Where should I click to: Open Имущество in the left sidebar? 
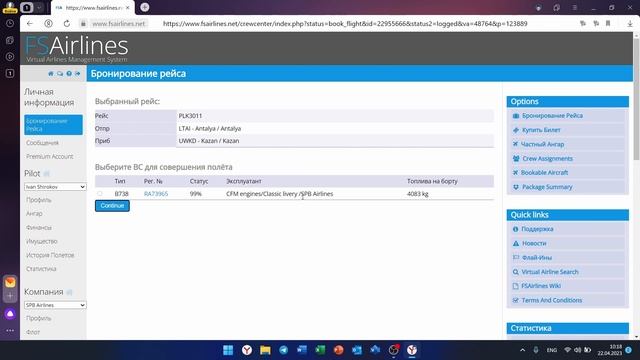click(42, 241)
